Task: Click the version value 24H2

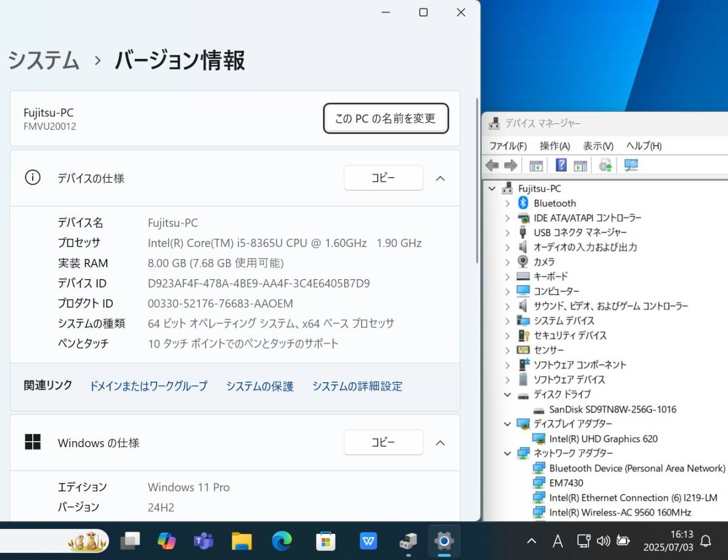Action: click(161, 507)
